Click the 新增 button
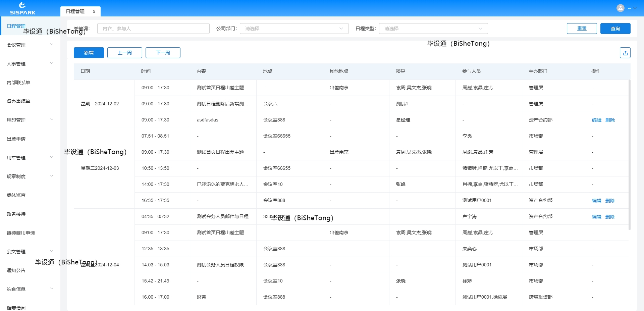The image size is (644, 311). [89, 53]
